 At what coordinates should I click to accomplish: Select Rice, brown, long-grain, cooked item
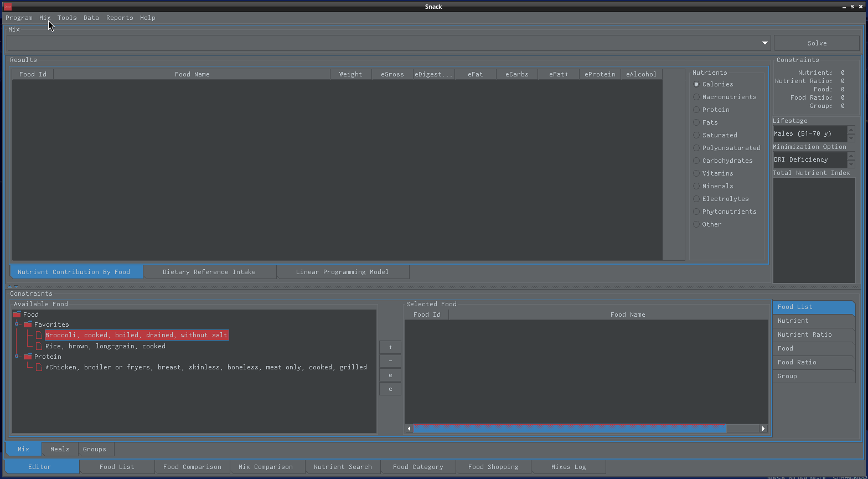click(105, 346)
